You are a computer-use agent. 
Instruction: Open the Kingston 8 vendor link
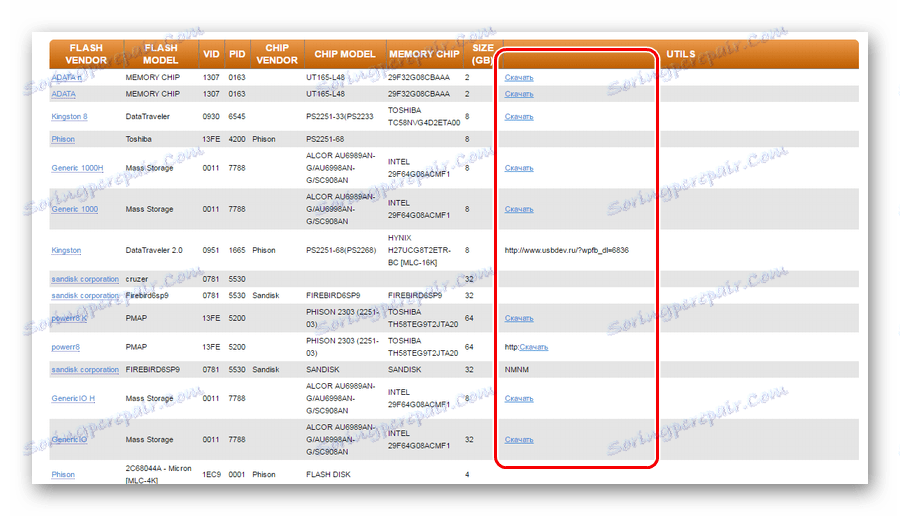tap(69, 117)
